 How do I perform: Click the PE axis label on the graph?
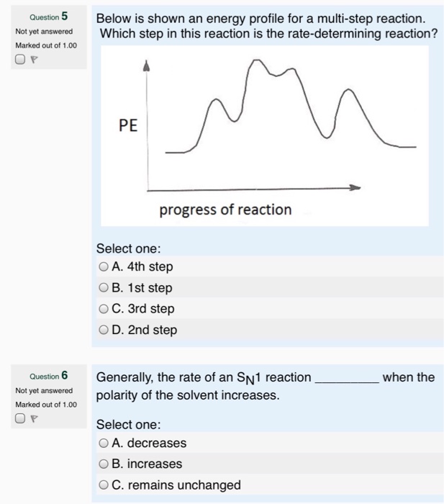[128, 127]
